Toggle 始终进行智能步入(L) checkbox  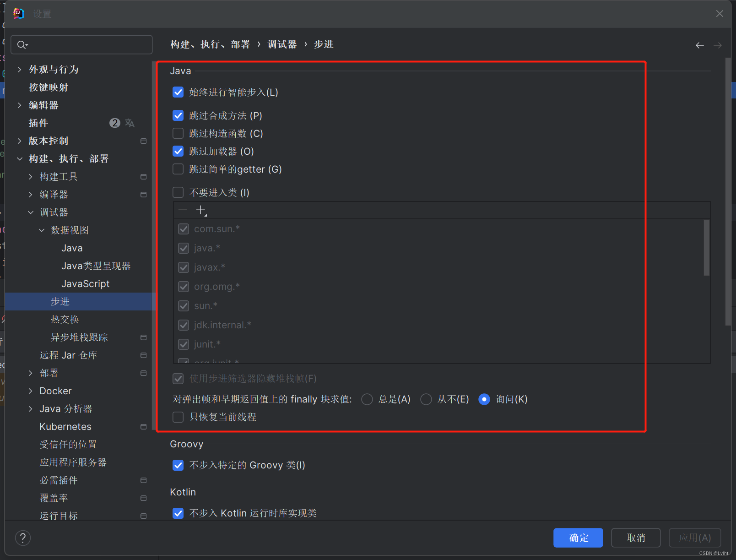[x=178, y=92]
